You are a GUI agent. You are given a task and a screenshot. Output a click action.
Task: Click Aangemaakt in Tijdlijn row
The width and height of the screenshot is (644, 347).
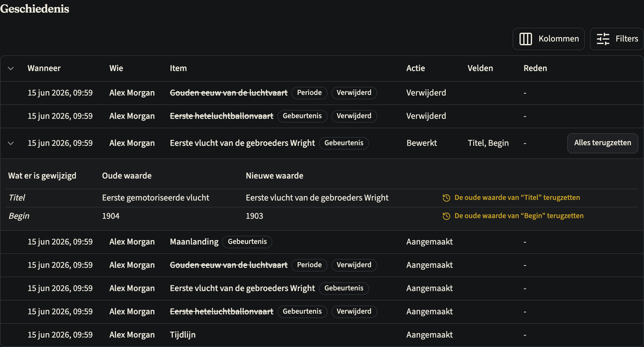[x=430, y=335]
